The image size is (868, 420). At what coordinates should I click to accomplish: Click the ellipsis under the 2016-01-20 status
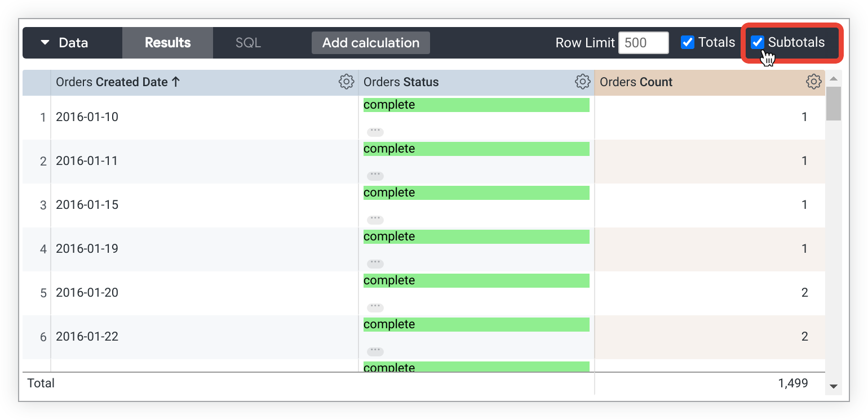pyautogui.click(x=375, y=307)
